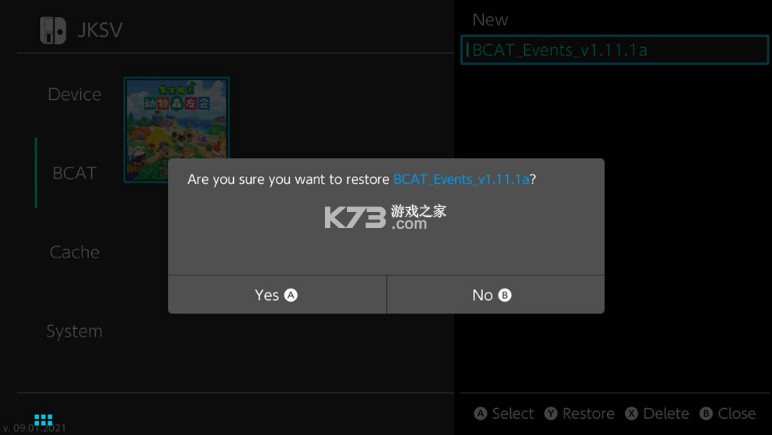Choose New at top of backup list
Viewport: 772px width, 435px height.
point(490,20)
